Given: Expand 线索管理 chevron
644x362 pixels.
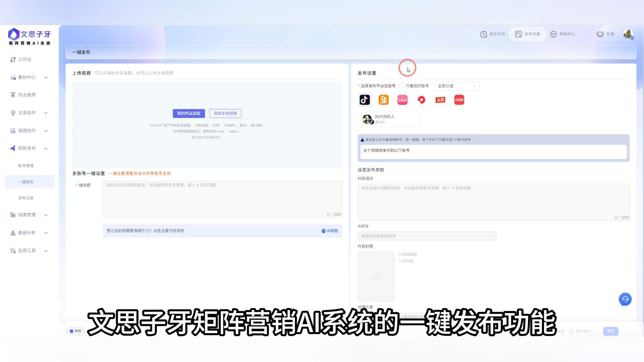Looking at the screenshot, I should [x=46, y=215].
